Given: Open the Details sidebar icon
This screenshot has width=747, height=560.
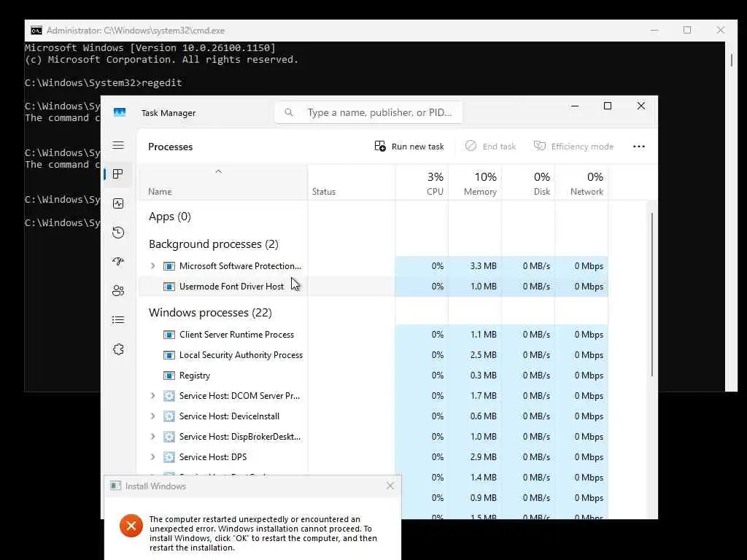Looking at the screenshot, I should click(118, 320).
